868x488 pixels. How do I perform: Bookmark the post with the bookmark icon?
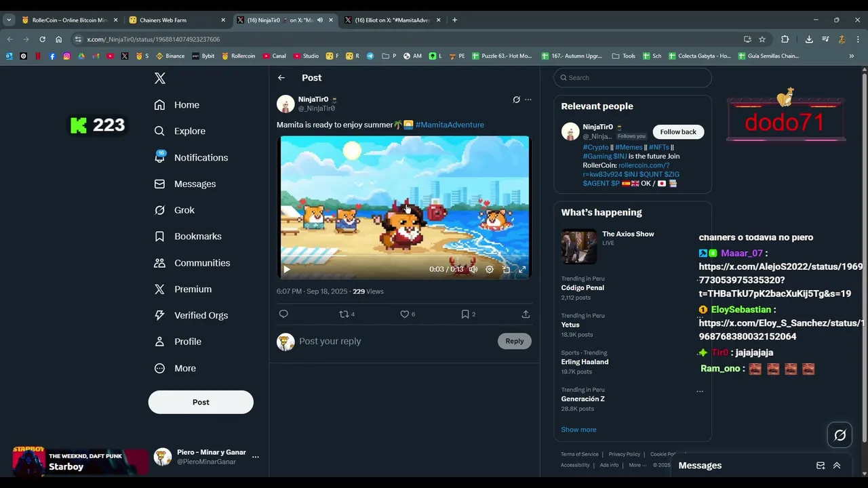click(x=465, y=314)
